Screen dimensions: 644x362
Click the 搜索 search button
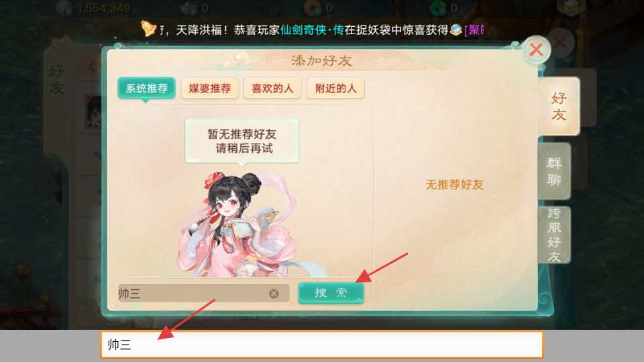click(x=331, y=293)
